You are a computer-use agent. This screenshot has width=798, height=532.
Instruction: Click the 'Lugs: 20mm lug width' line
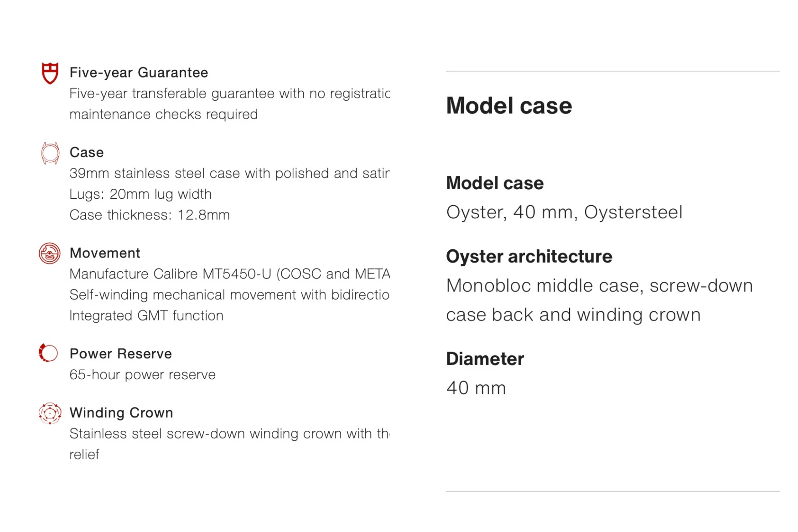pyautogui.click(x=140, y=194)
